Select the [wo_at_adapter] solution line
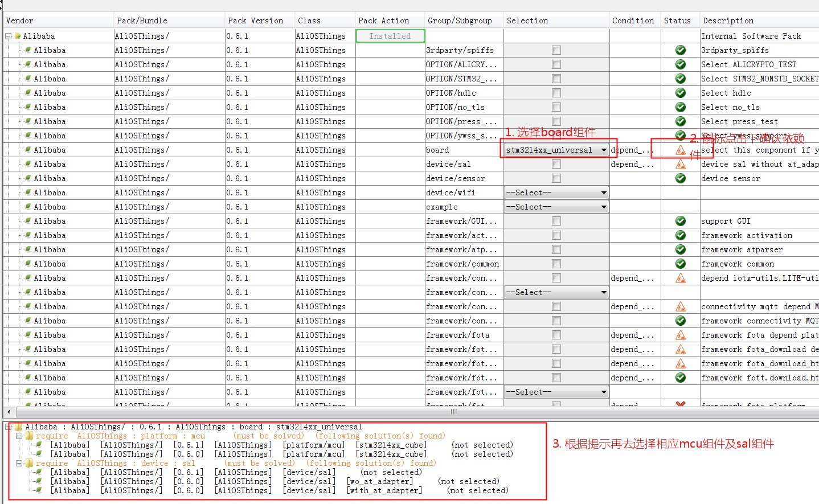Viewport: 819px width, 504px height. pos(275,481)
